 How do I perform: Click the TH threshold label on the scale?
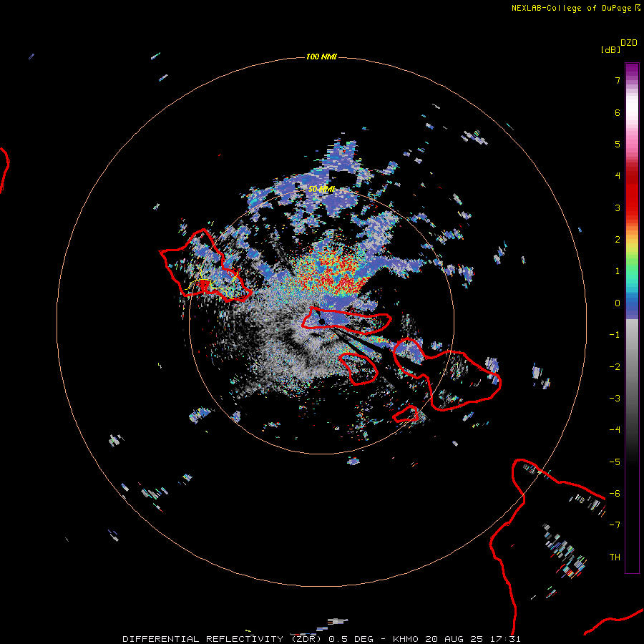615,557
